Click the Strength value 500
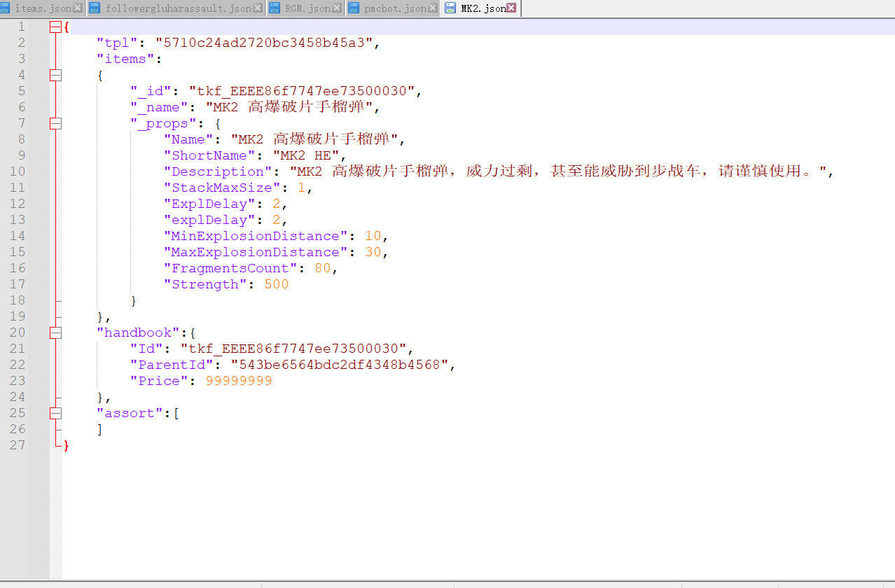This screenshot has width=895, height=588. (x=276, y=284)
